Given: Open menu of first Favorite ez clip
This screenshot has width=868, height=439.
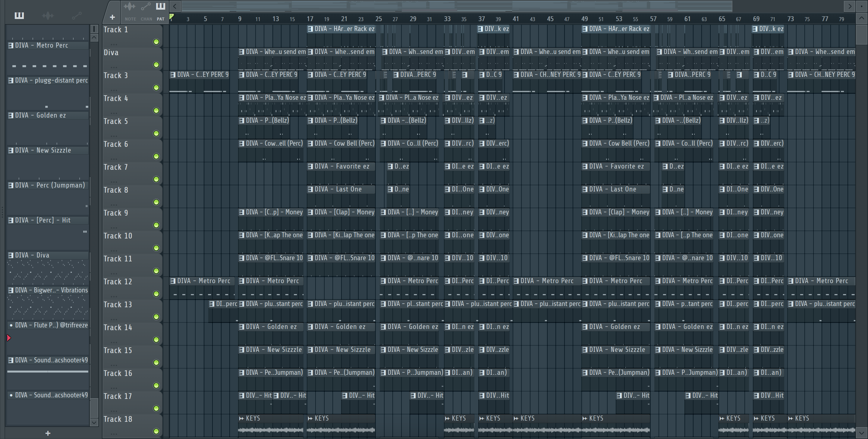Looking at the screenshot, I should 310,166.
